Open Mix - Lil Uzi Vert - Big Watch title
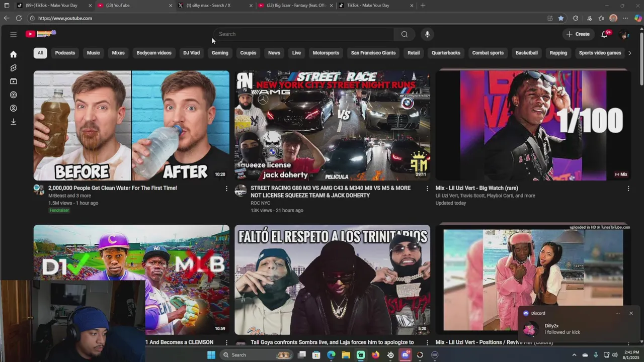Image resolution: width=644 pixels, height=362 pixels. coord(476,188)
